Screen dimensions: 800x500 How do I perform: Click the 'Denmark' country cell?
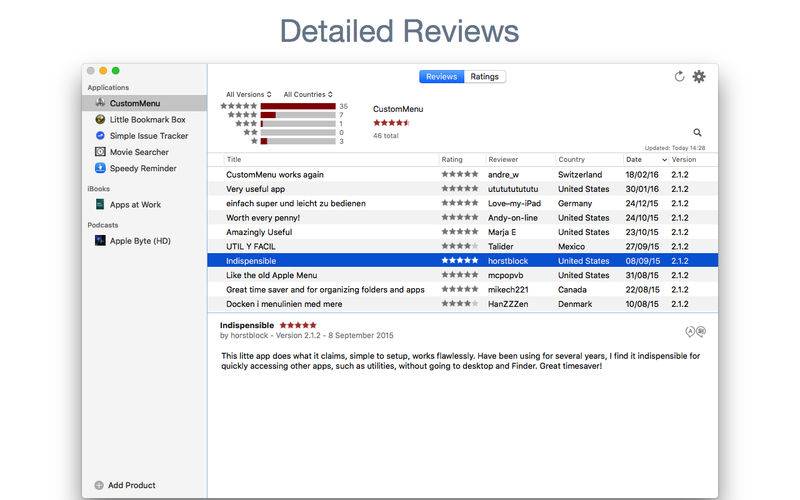(x=575, y=304)
